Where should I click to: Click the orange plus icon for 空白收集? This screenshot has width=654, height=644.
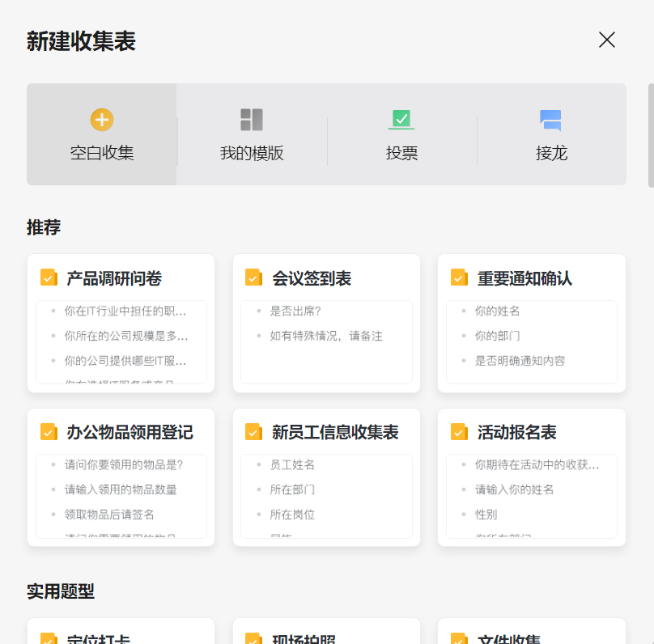click(x=102, y=120)
